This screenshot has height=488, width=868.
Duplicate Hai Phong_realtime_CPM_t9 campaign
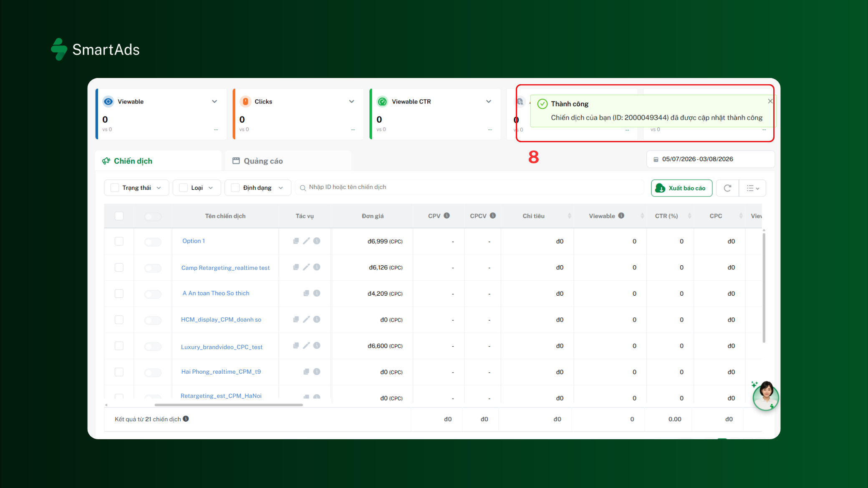coord(306,372)
